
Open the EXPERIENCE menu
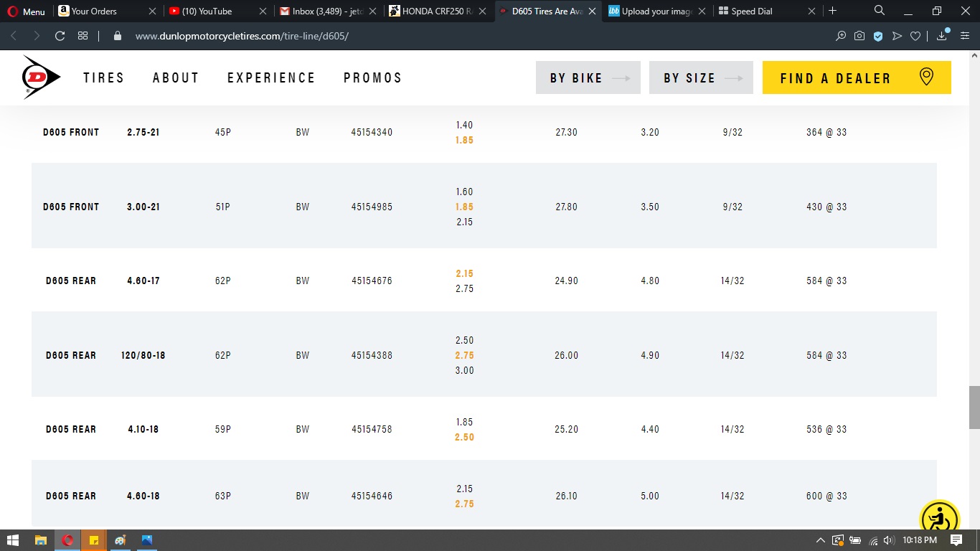[271, 77]
